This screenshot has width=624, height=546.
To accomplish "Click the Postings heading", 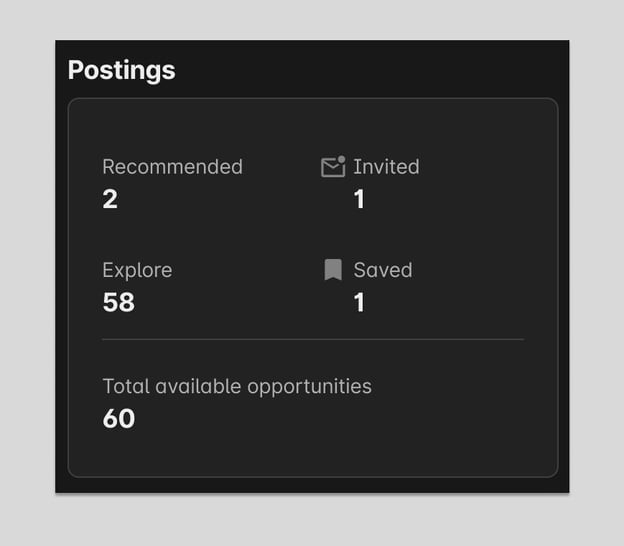I will pyautogui.click(x=121, y=70).
